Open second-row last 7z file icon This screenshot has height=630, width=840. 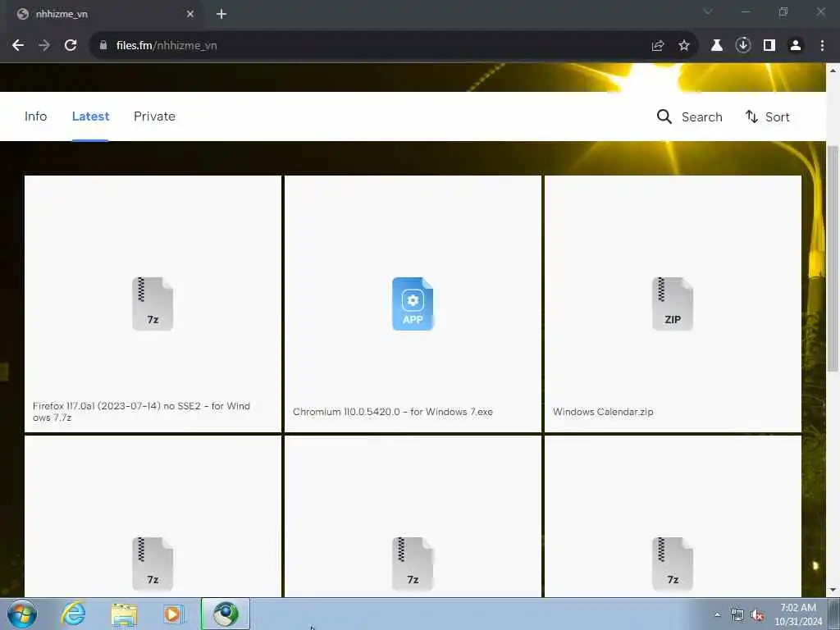[x=673, y=564]
